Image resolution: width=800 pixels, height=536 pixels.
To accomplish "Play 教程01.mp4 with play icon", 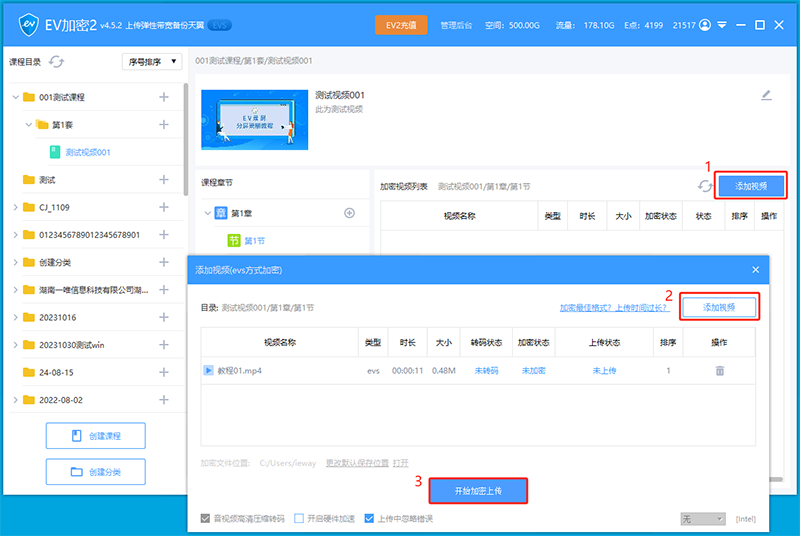I will pyautogui.click(x=208, y=370).
